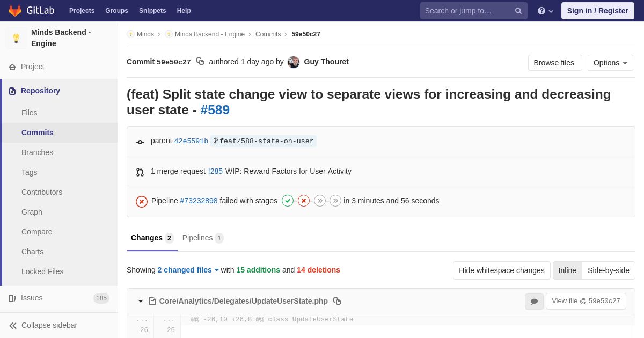Click the Issues icon in sidebar
The height and width of the screenshot is (338, 644).
(x=12, y=298)
